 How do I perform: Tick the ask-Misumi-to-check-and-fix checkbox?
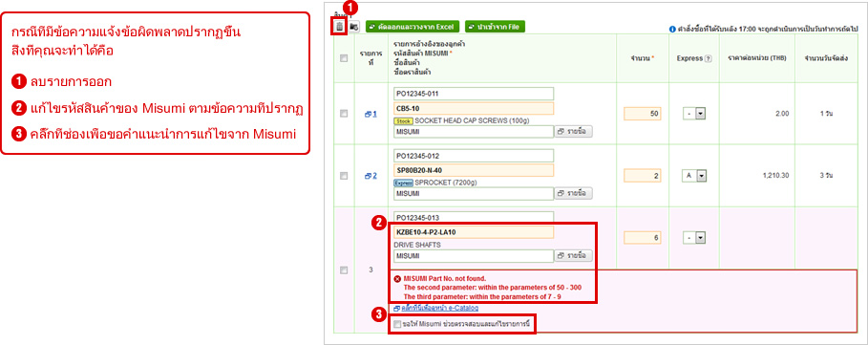point(397,325)
